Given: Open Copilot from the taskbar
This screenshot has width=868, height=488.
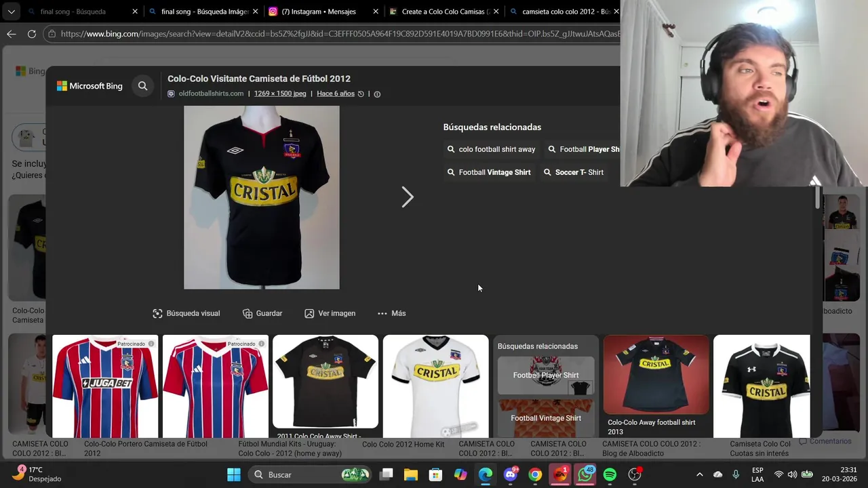Looking at the screenshot, I should point(460,474).
